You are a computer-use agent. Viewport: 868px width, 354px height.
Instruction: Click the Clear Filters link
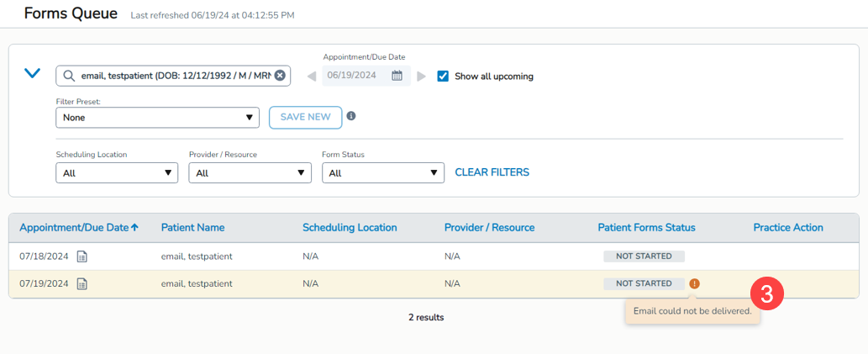click(x=492, y=172)
